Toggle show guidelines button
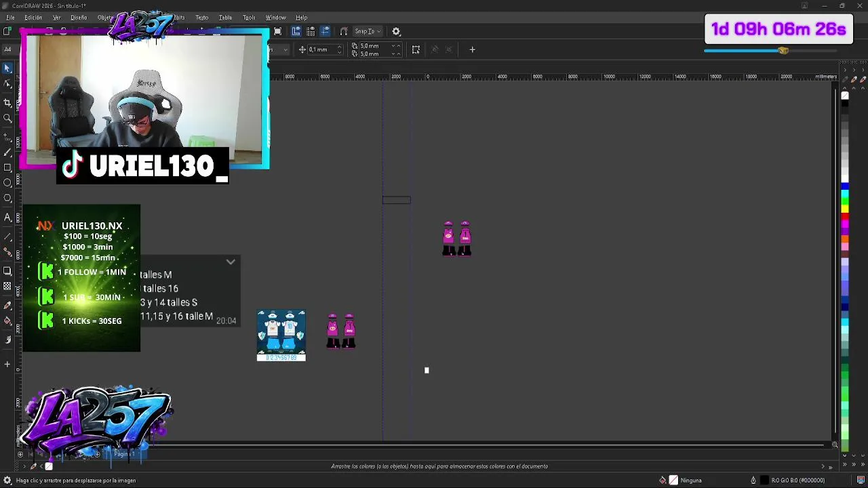Screen dimensions: 868x488 (x=325, y=31)
